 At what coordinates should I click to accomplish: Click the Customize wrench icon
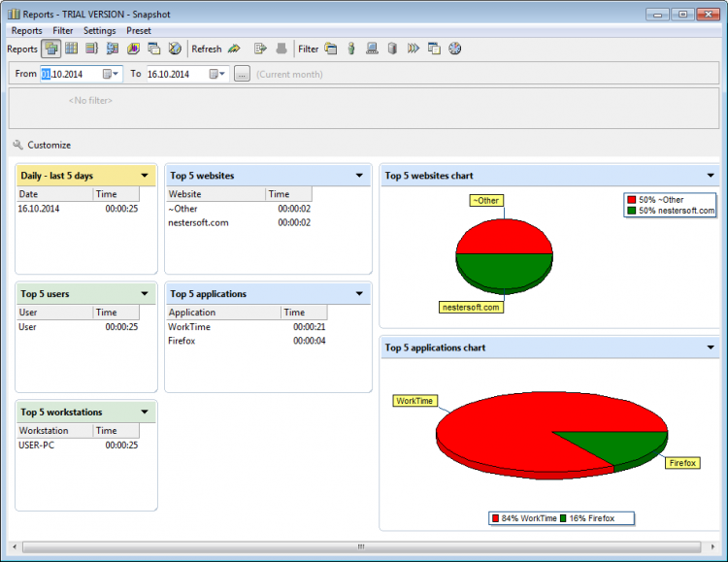pyautogui.click(x=17, y=145)
